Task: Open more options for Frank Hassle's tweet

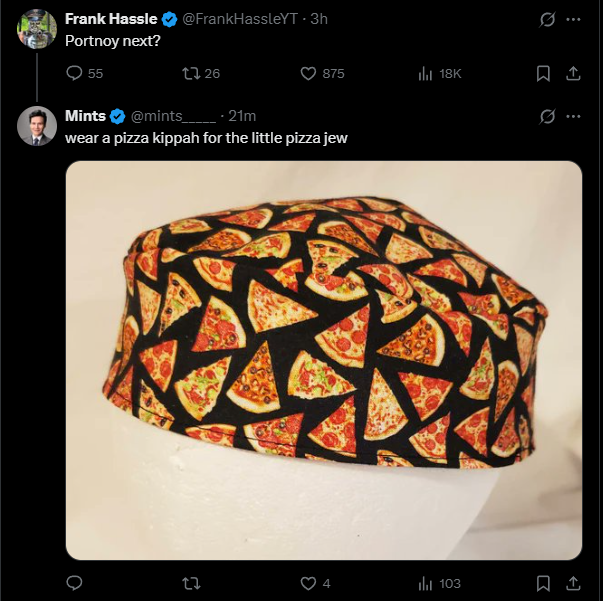Action: tap(573, 19)
